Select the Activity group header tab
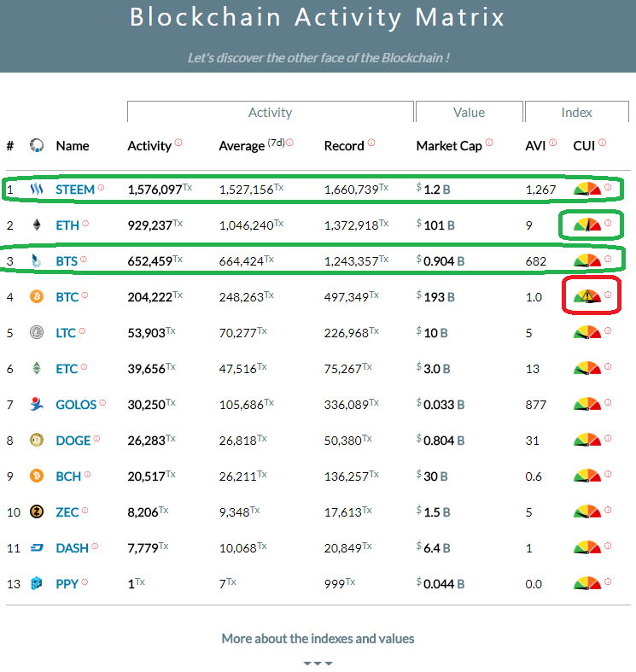636x672 pixels. (271, 113)
